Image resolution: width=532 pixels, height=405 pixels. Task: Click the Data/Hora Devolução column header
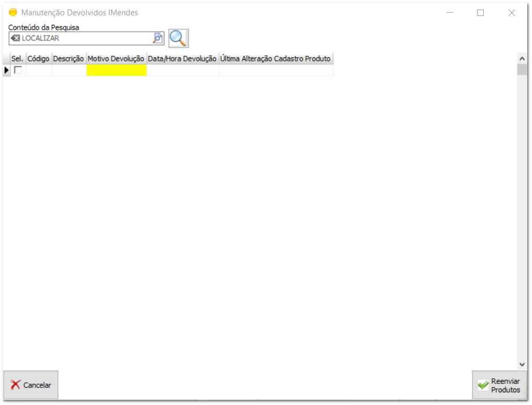tap(182, 59)
